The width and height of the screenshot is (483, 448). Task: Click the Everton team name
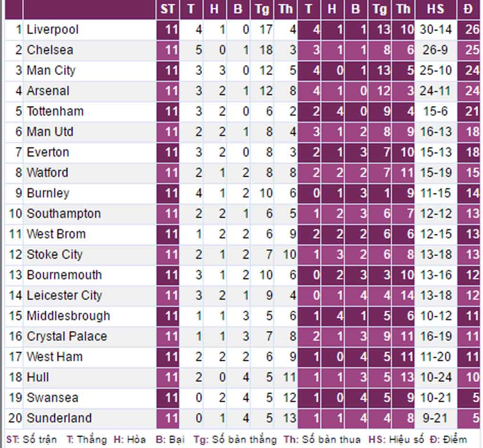pos(48,152)
